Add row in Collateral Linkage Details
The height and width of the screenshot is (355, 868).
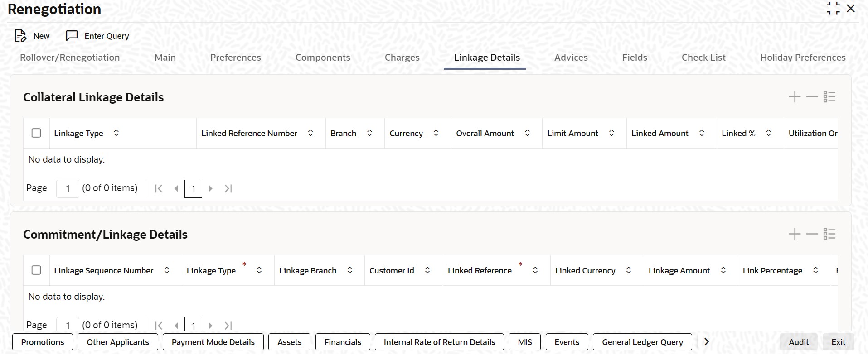[795, 97]
